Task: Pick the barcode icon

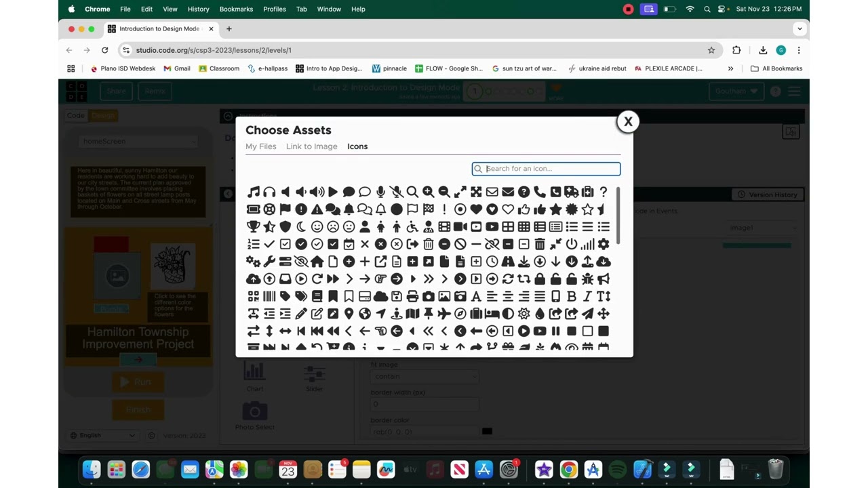Action: [269, 296]
